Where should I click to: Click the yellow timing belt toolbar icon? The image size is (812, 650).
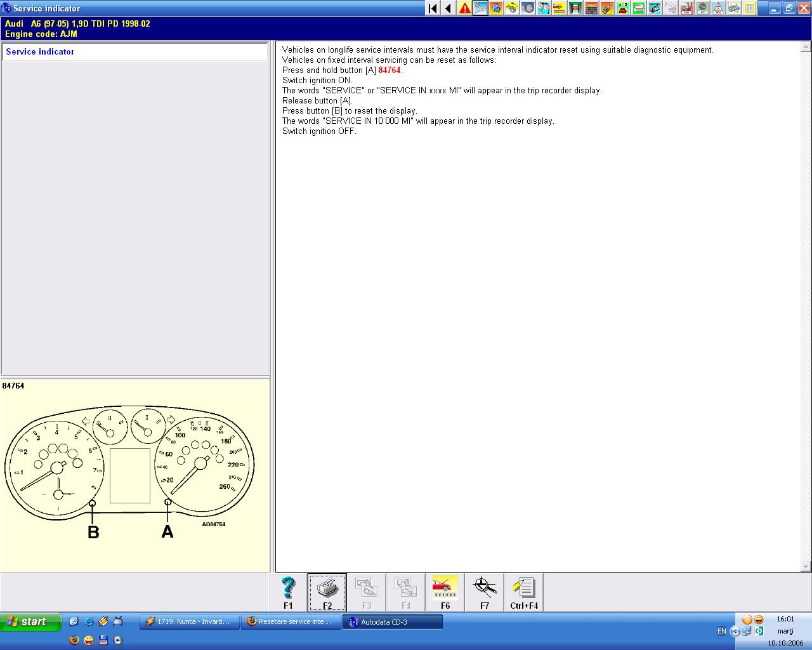coord(512,8)
